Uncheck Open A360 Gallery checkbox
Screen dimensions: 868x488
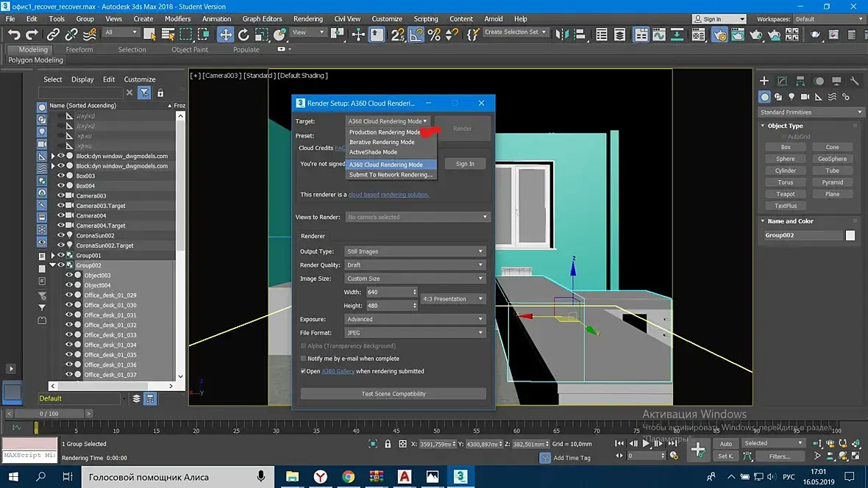303,371
